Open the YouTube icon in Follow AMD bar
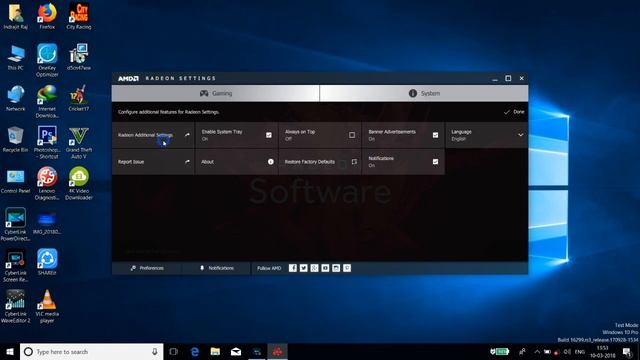The height and width of the screenshot is (360, 640). pyautogui.click(x=325, y=268)
